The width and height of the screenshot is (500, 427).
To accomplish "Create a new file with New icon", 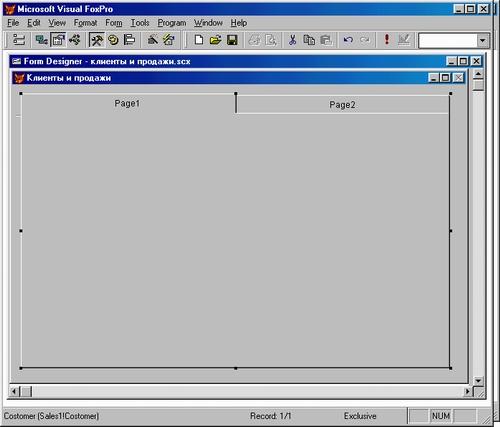I will pyautogui.click(x=199, y=40).
